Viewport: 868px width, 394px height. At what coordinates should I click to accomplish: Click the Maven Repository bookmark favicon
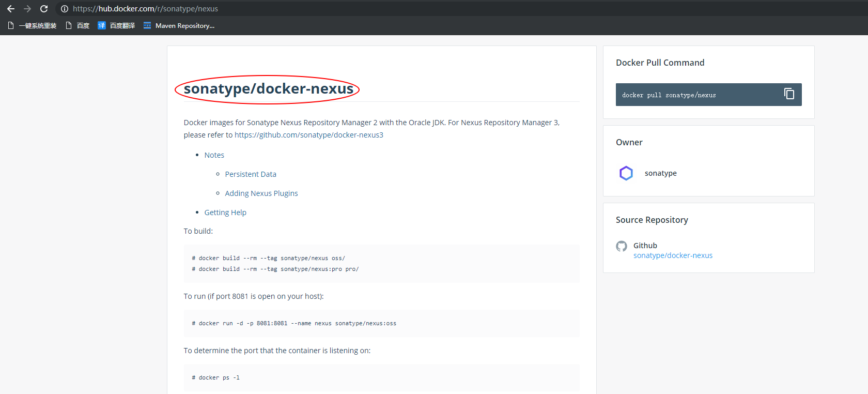click(147, 25)
